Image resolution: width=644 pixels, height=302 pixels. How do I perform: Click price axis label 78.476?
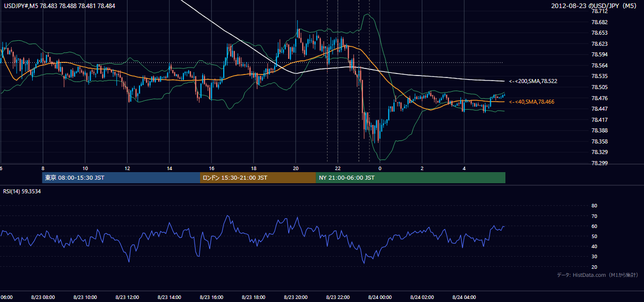(599, 98)
